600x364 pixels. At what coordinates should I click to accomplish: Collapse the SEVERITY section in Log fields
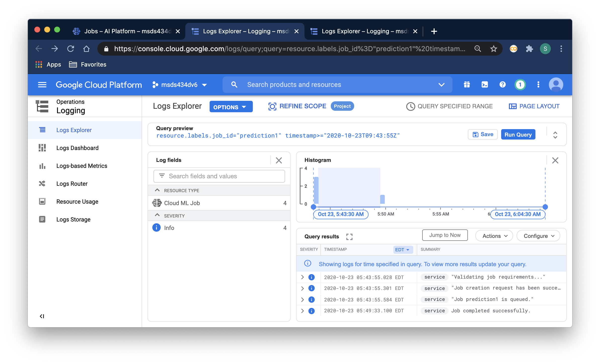[157, 215]
